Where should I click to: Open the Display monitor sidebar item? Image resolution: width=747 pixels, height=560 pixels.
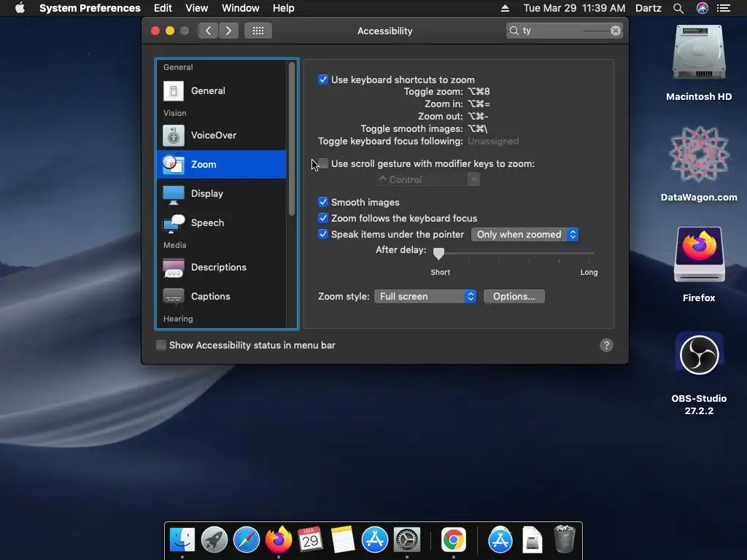(222, 194)
